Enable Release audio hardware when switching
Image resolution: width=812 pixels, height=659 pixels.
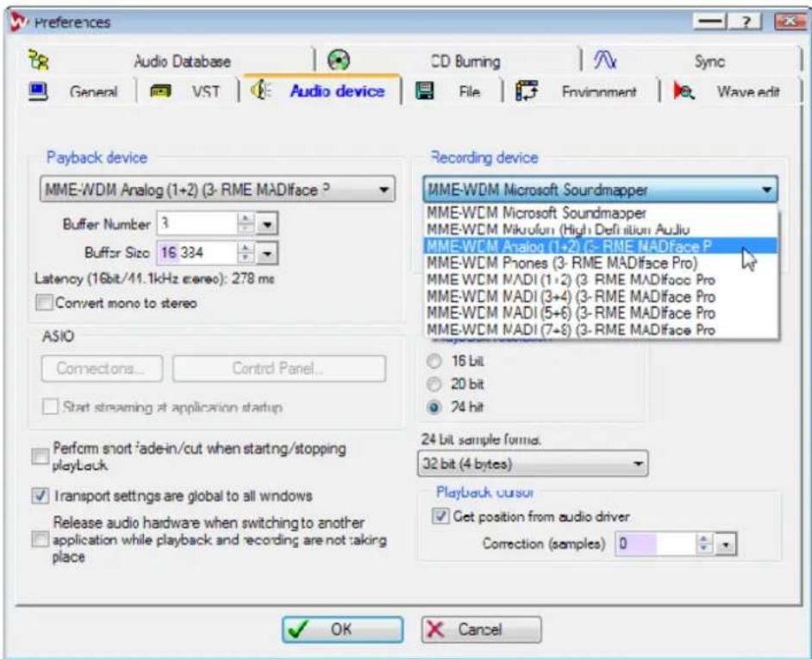click(40, 539)
